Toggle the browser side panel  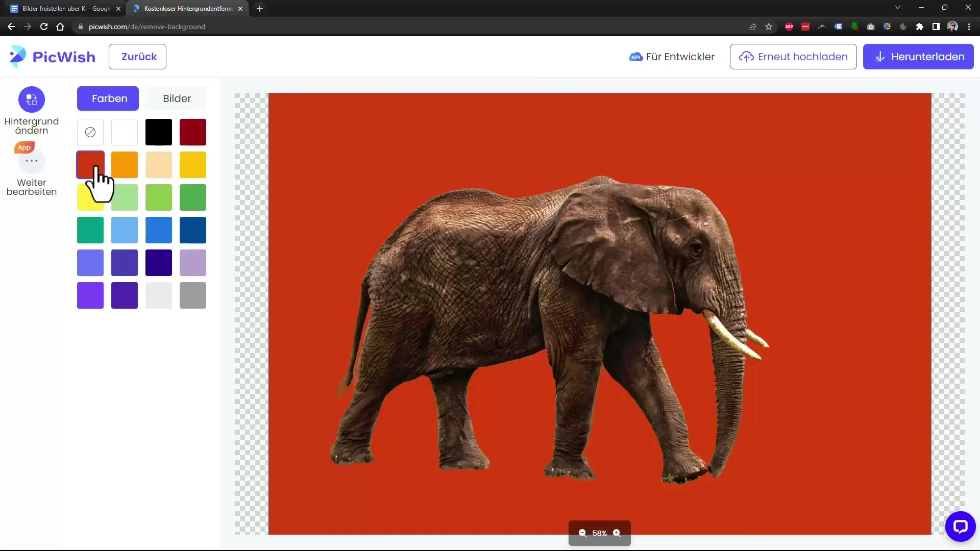point(936,27)
